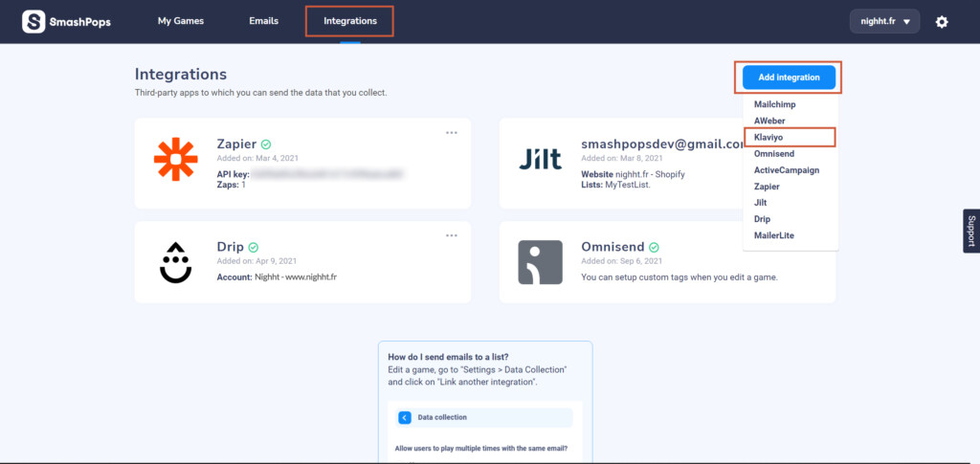
Task: Click the Omnisend custom tags description
Action: [x=679, y=276]
